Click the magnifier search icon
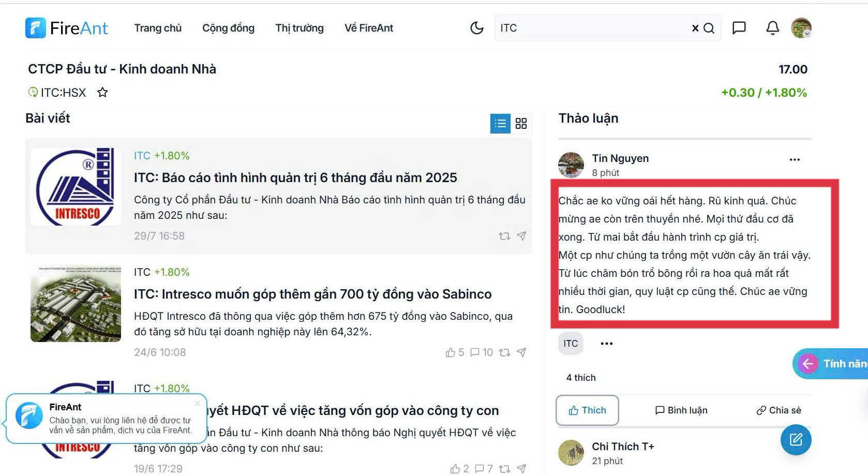Image resolution: width=868 pixels, height=475 pixels. coord(709,28)
